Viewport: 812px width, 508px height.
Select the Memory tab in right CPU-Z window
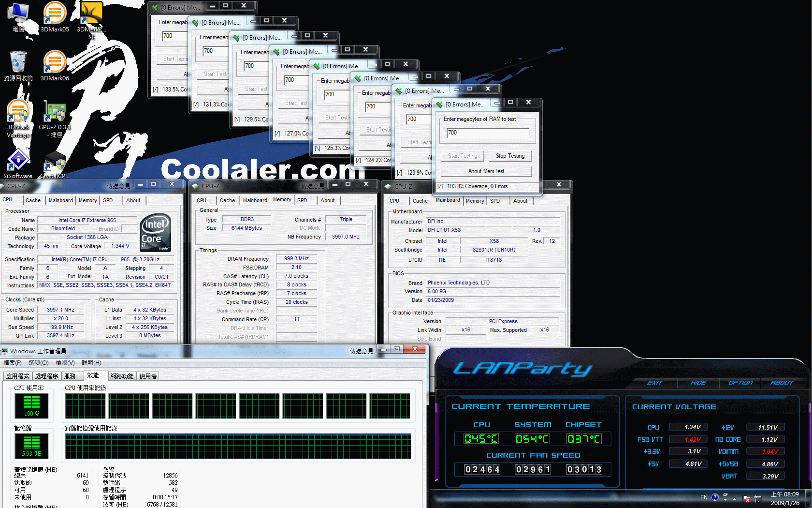[x=475, y=201]
